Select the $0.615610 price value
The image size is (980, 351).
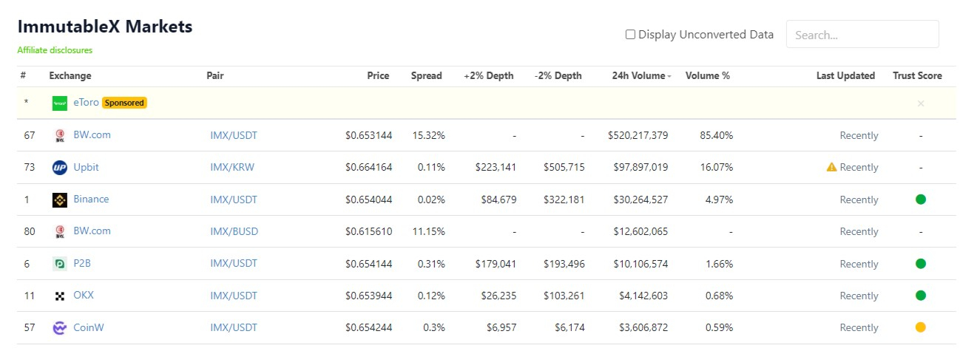pos(368,231)
